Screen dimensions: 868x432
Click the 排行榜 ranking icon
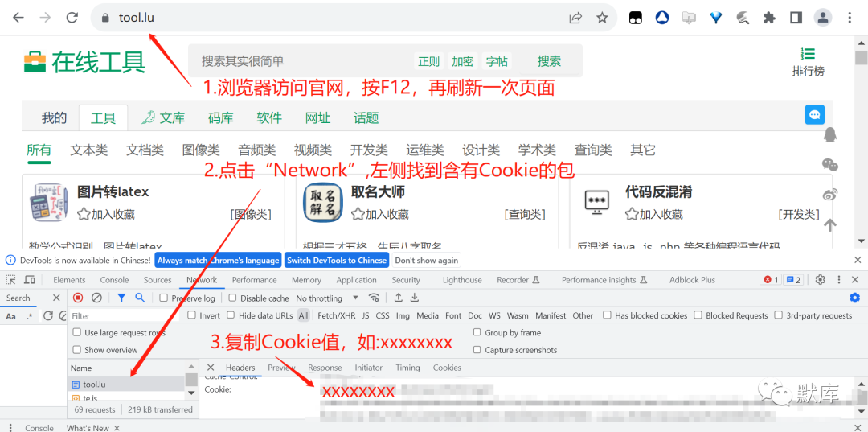[x=809, y=54]
